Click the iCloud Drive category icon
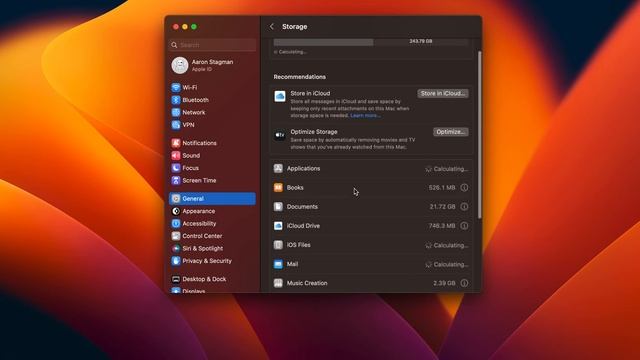The image size is (640, 360). 278,226
